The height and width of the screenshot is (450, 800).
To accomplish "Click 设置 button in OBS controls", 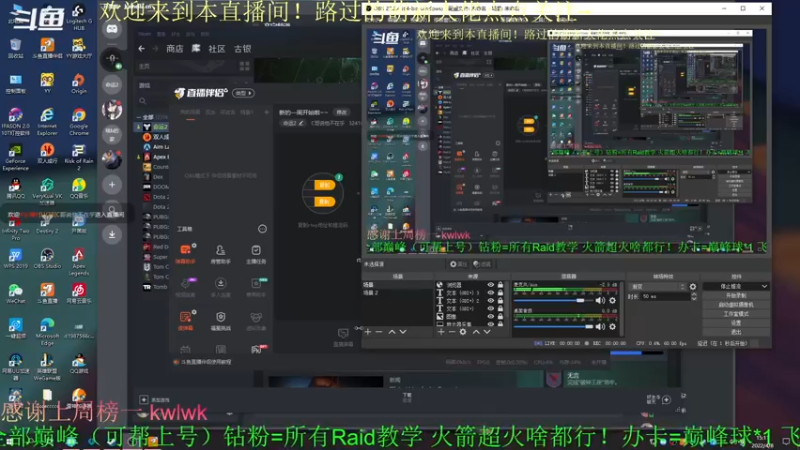I will [x=736, y=323].
